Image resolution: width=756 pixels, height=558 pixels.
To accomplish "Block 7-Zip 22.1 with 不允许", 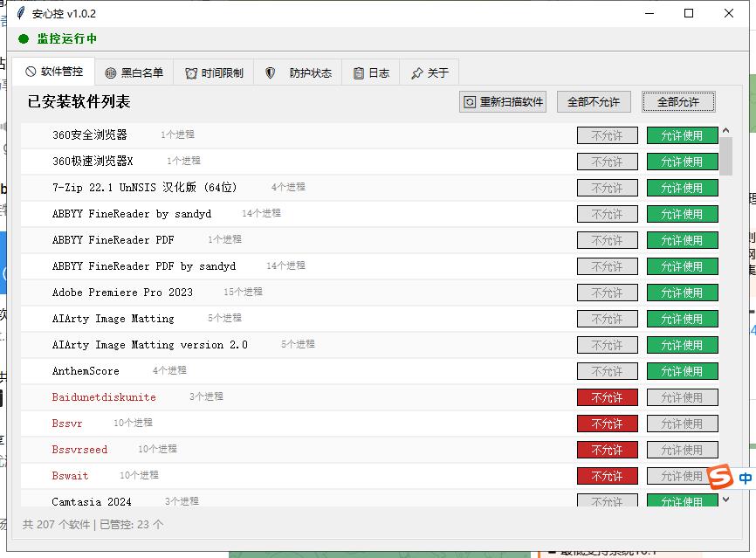I will (608, 188).
